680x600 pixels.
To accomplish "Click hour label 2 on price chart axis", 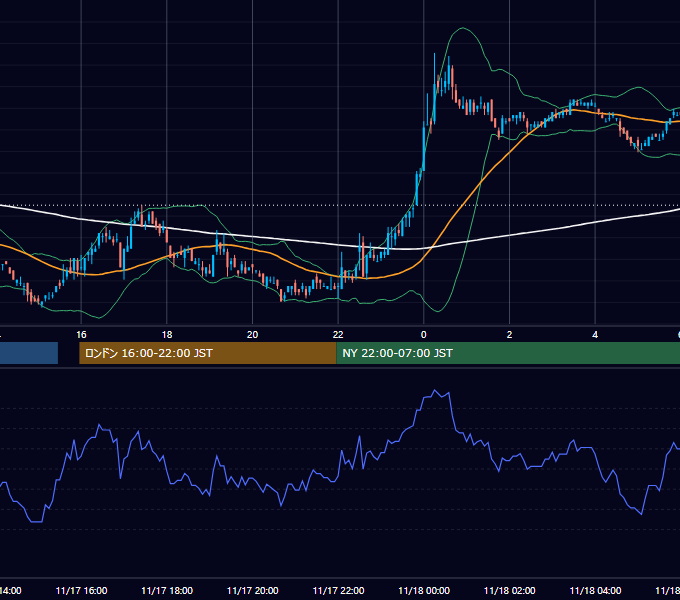I will pos(509,335).
